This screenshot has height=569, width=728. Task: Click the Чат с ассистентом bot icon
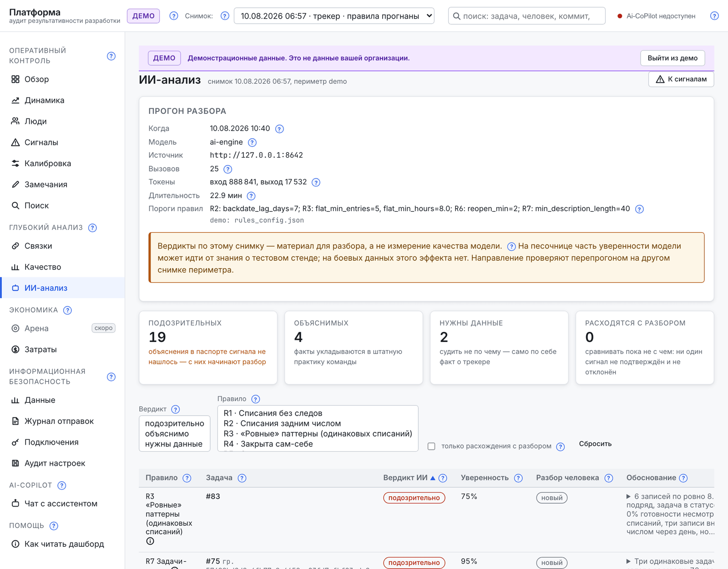point(15,503)
